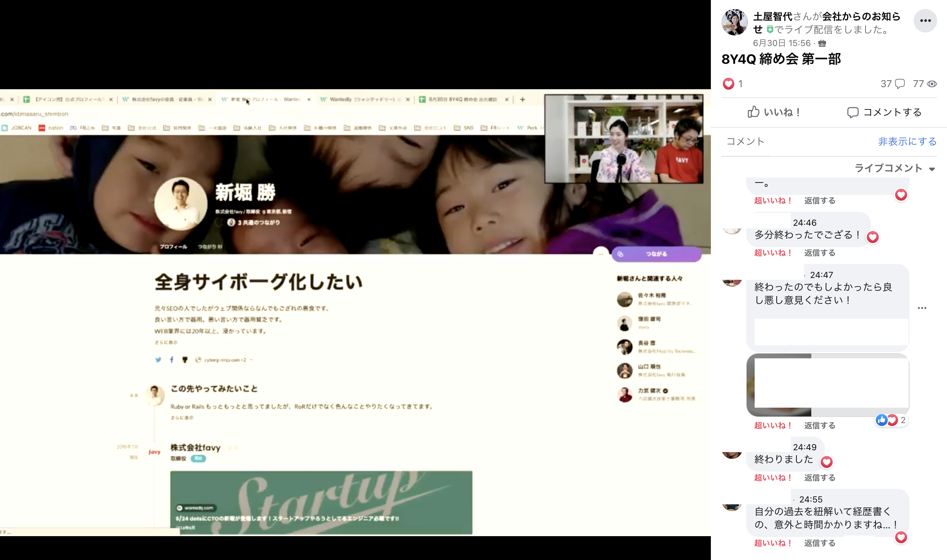Toggle 超いいね！ under the image comment

(x=773, y=426)
